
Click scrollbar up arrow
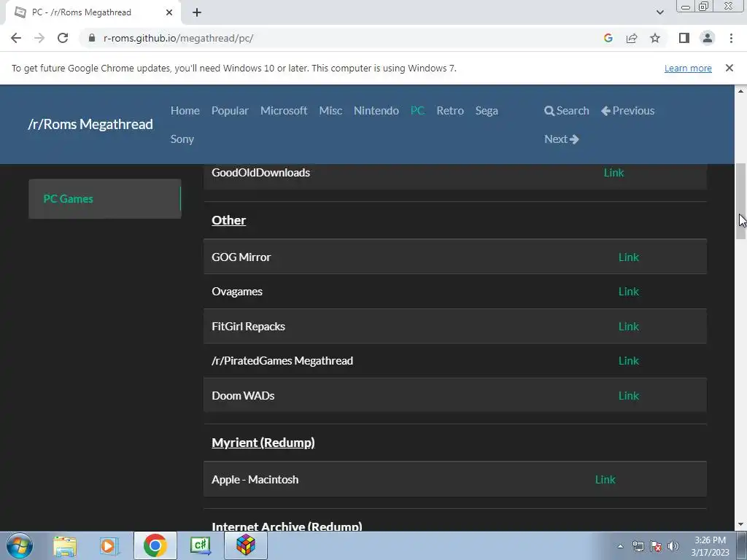(741, 90)
